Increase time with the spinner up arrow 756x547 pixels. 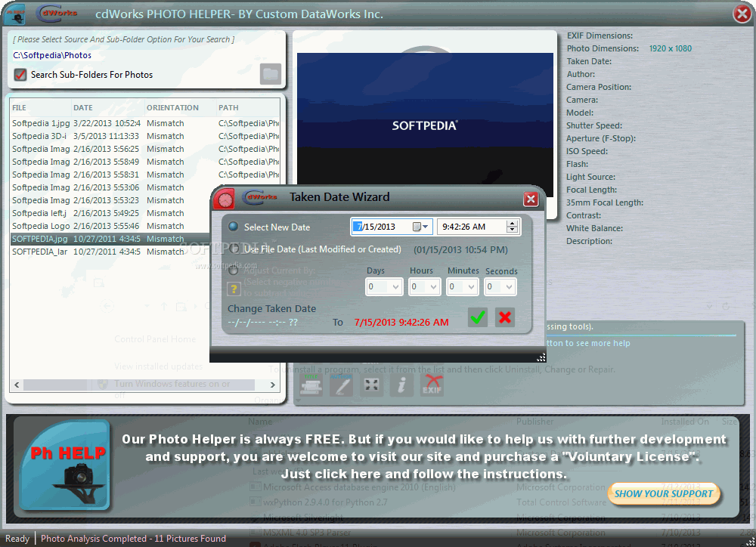click(513, 223)
